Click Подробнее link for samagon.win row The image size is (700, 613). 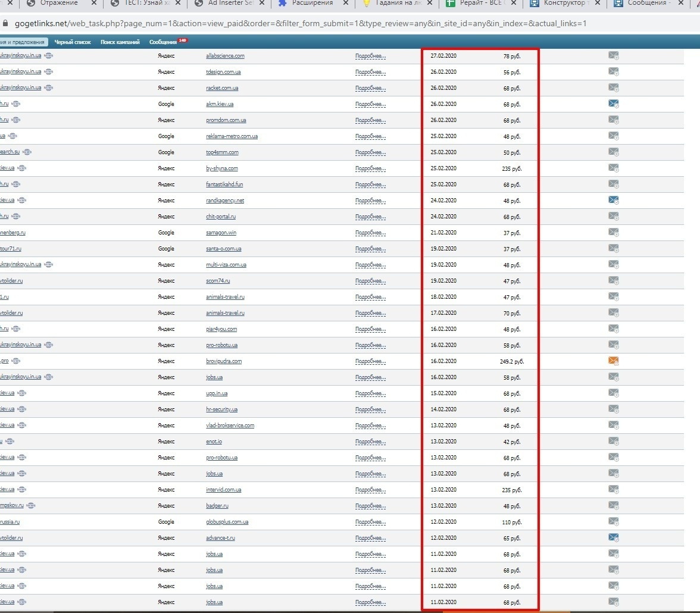click(x=370, y=233)
